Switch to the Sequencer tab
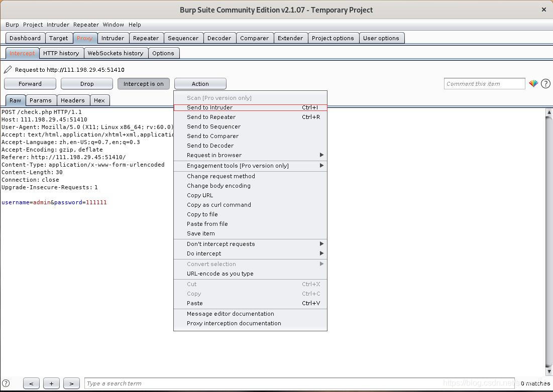This screenshot has width=553, height=392. pos(183,38)
